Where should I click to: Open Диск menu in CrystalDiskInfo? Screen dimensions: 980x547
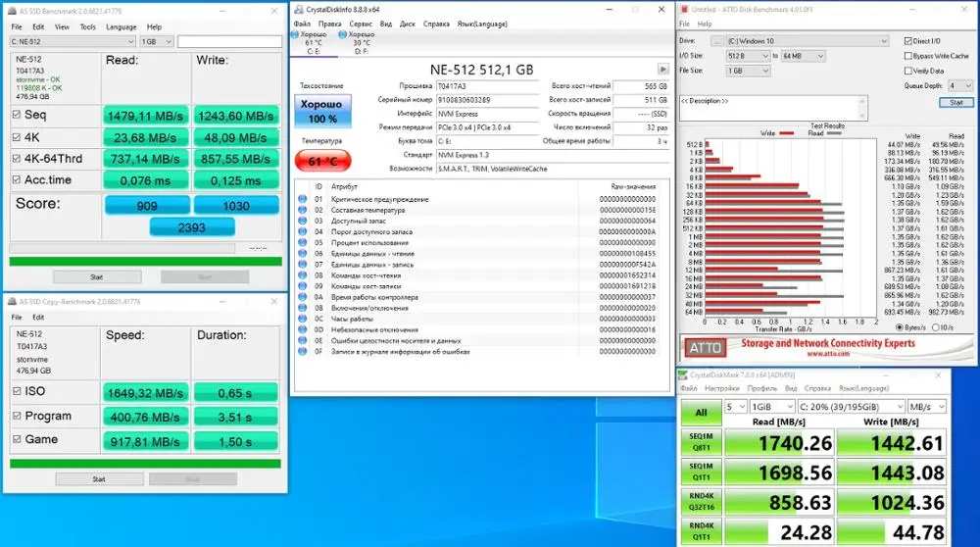tap(408, 24)
